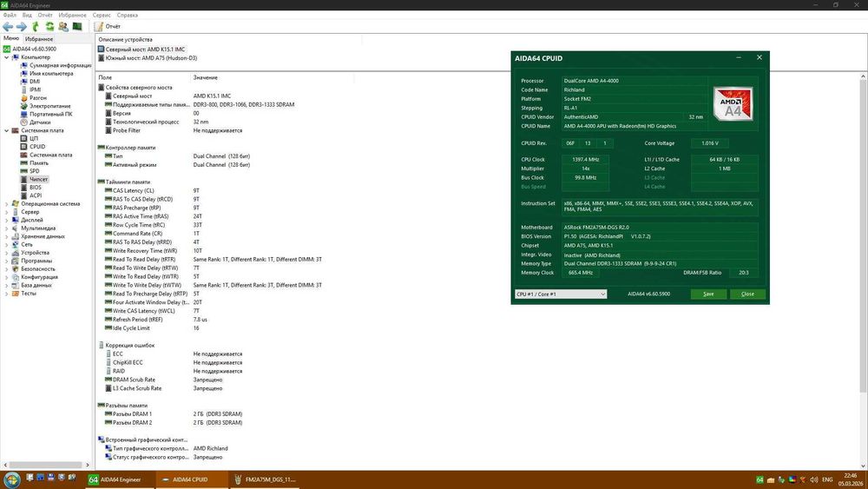Viewport: 868px width, 489px height.
Task: Select the ACPI tree item
Action: [36, 195]
